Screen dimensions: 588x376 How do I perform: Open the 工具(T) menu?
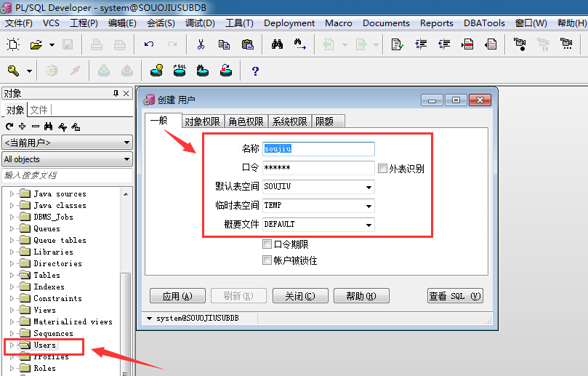pyautogui.click(x=239, y=23)
